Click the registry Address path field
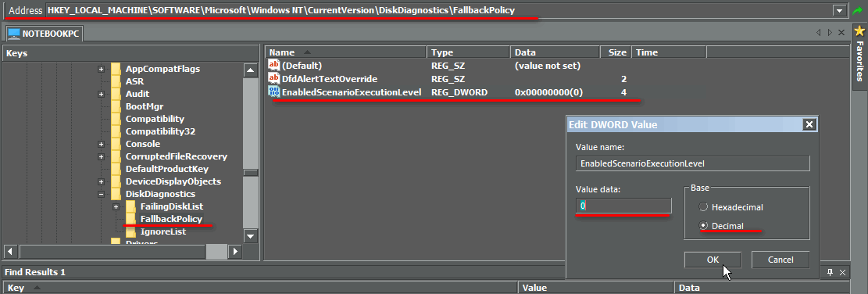868x294 pixels. (438, 10)
